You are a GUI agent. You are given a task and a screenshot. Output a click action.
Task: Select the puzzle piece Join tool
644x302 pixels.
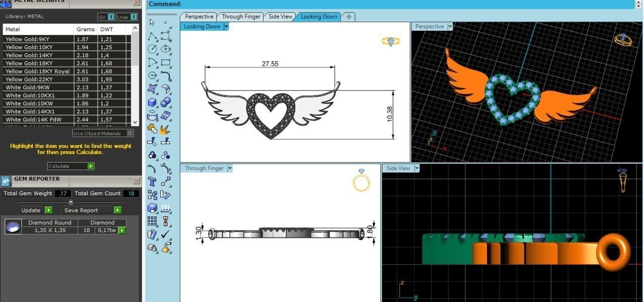pyautogui.click(x=152, y=129)
